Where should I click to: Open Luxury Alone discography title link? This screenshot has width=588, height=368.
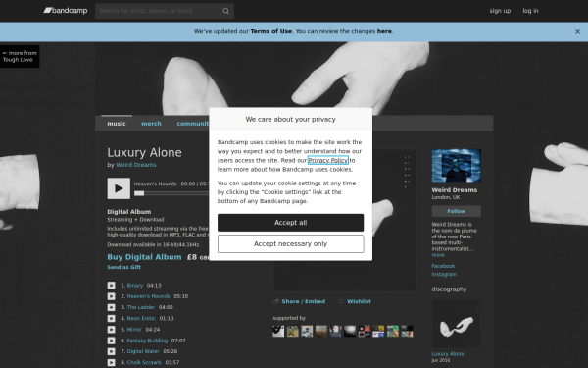tap(448, 354)
